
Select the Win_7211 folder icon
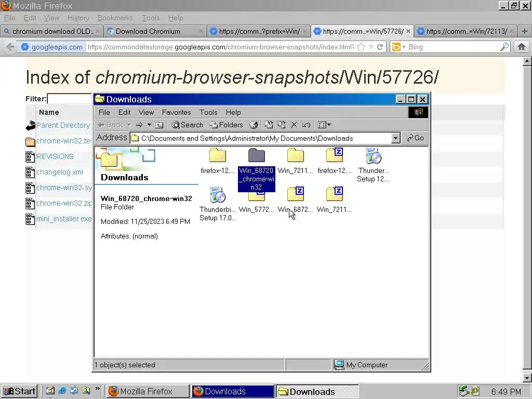pyautogui.click(x=295, y=155)
